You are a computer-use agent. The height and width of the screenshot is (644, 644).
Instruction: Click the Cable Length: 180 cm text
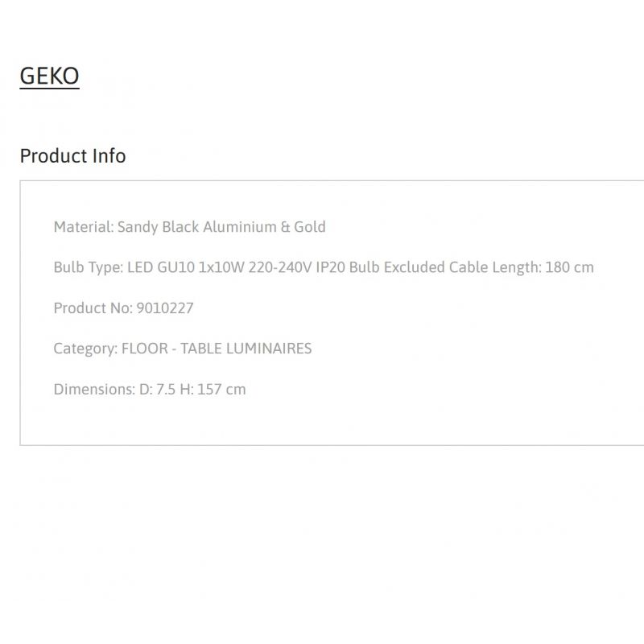[x=521, y=267]
